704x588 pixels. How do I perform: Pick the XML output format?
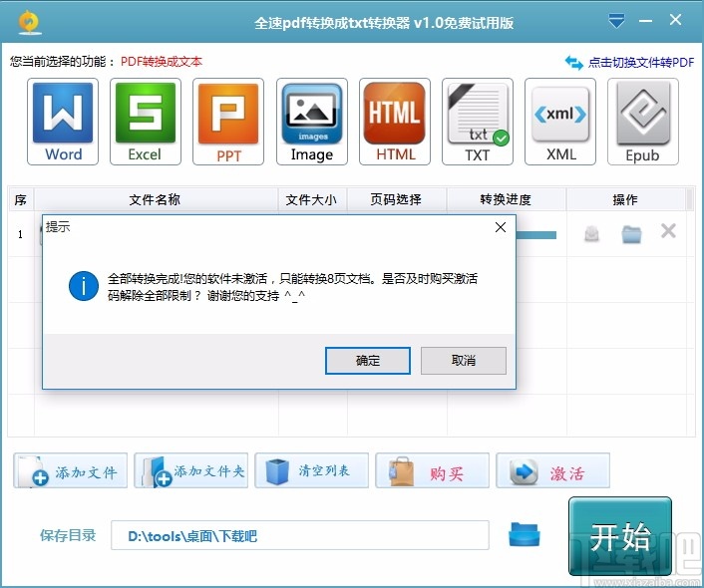[560, 122]
